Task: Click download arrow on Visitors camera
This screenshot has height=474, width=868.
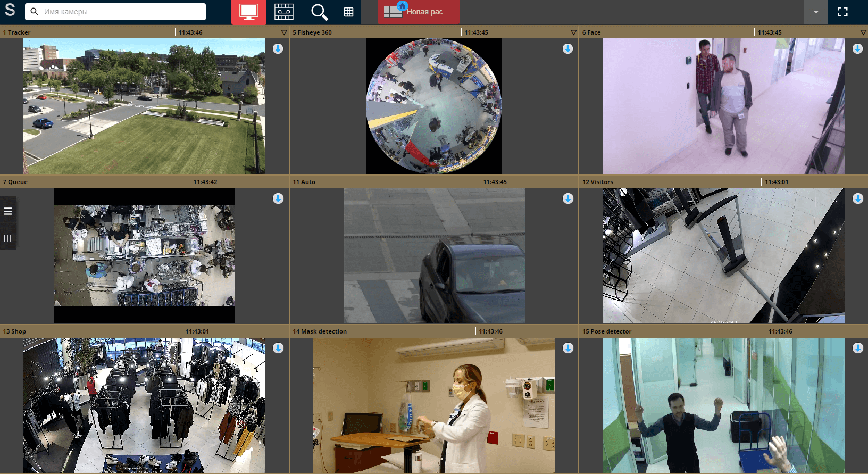Action: pos(857,198)
